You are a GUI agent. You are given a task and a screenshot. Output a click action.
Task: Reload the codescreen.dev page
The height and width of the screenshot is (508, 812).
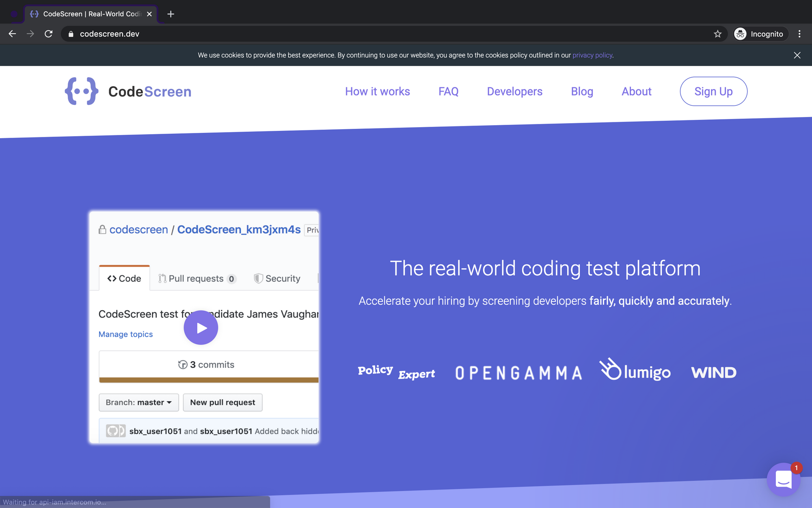pos(48,34)
